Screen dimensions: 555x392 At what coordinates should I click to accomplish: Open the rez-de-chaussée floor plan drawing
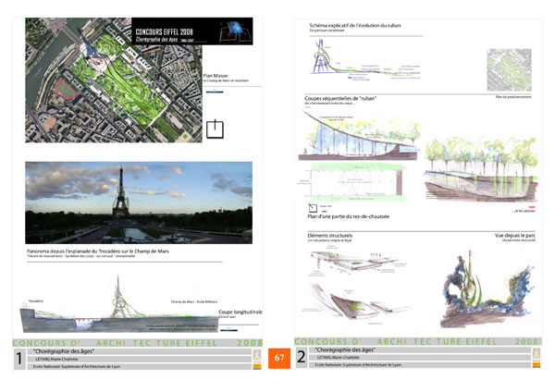[351, 182]
